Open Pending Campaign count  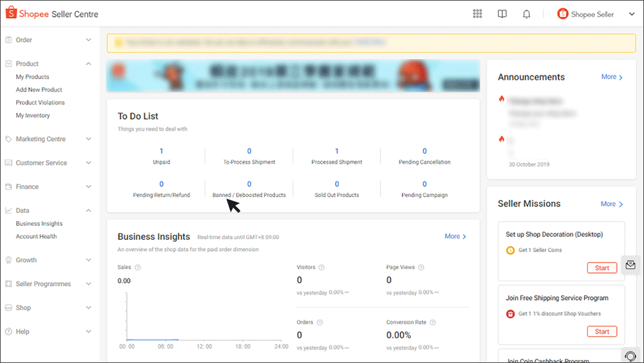(424, 184)
